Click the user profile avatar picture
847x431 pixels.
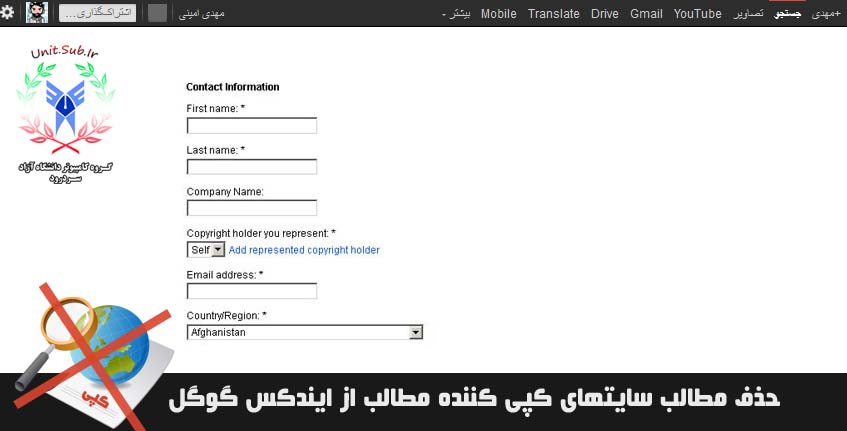pyautogui.click(x=36, y=13)
